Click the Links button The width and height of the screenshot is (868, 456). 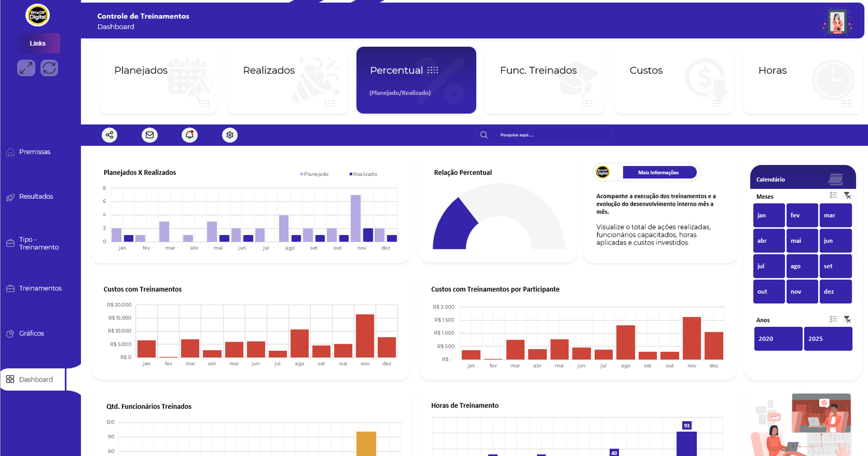(38, 43)
